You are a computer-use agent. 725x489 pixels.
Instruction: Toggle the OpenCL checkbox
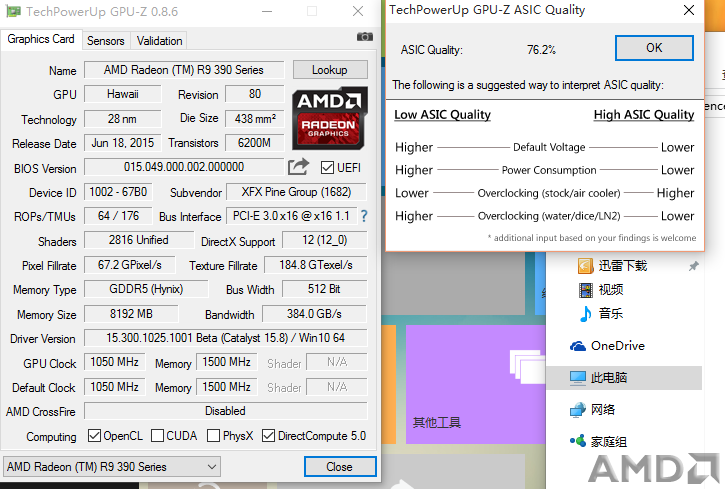point(94,435)
